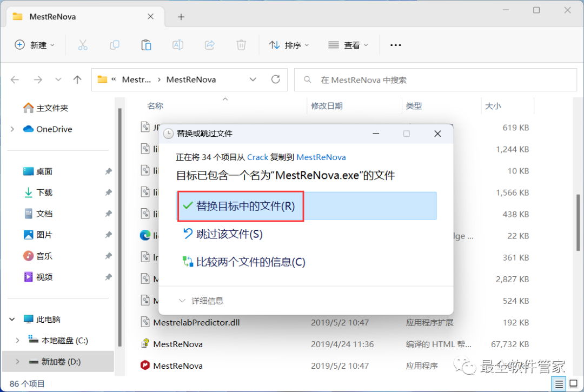
Task: Click the Delete trash icon
Action: click(x=241, y=45)
